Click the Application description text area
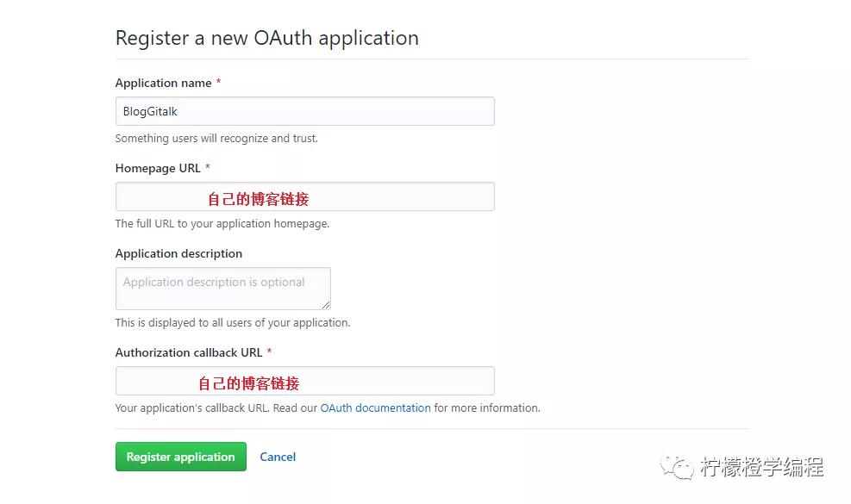This screenshot has width=851, height=504. tap(222, 288)
